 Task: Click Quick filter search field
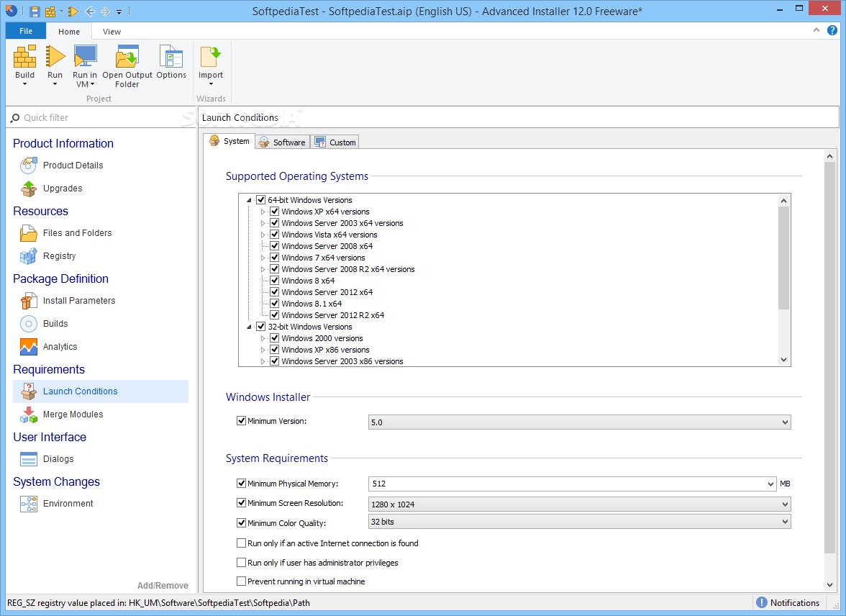(101, 118)
